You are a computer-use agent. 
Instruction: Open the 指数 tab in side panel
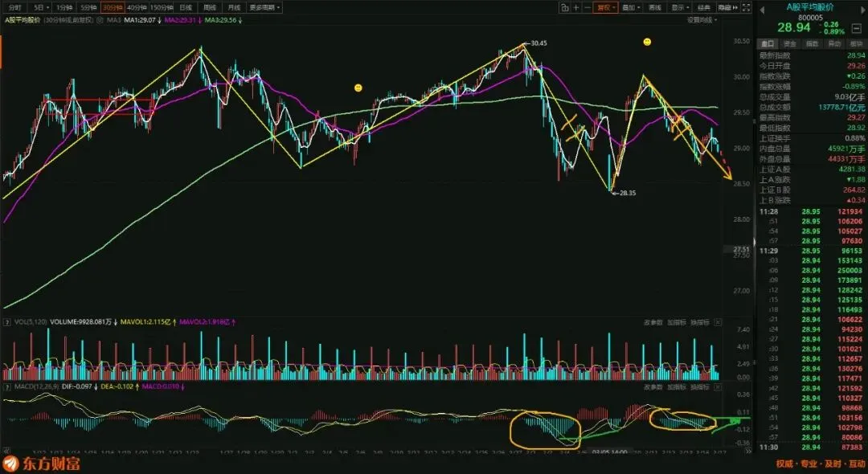(x=812, y=43)
